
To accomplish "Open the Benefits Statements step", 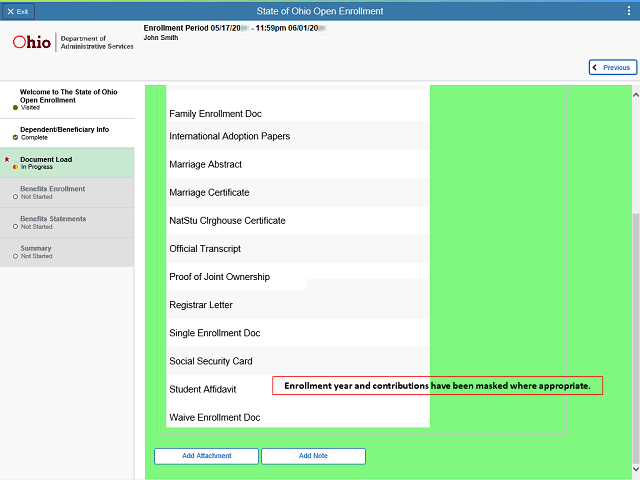I will pos(67,222).
